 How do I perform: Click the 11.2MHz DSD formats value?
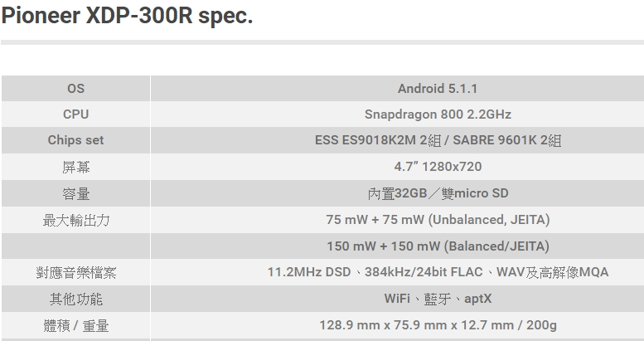(x=438, y=272)
